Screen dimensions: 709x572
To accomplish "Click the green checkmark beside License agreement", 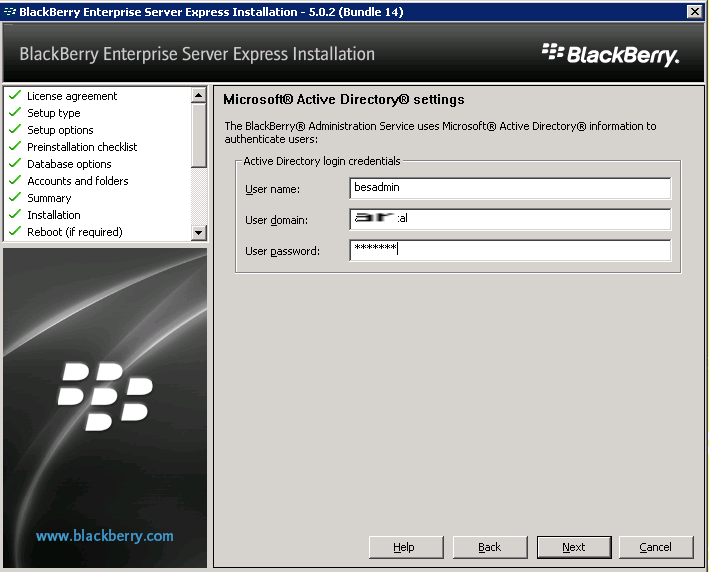I will [15, 96].
